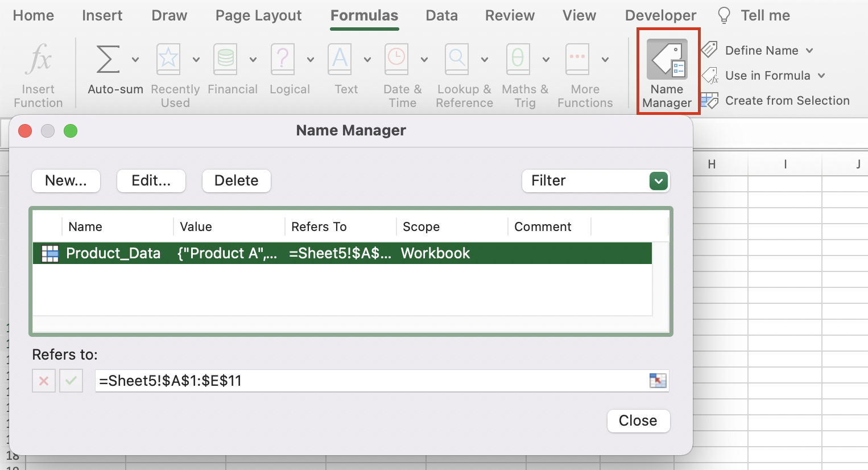Switch to the Insert tab

click(x=102, y=15)
